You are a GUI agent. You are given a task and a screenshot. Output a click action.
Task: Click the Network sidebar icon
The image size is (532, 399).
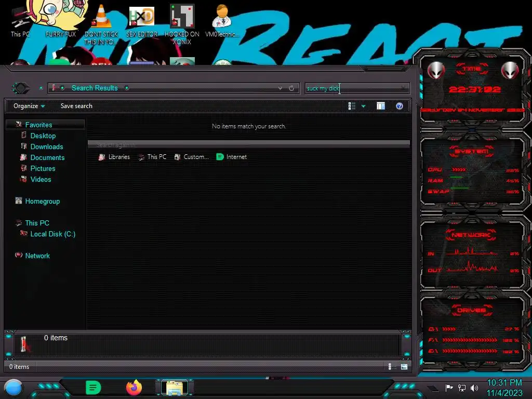pos(19,255)
